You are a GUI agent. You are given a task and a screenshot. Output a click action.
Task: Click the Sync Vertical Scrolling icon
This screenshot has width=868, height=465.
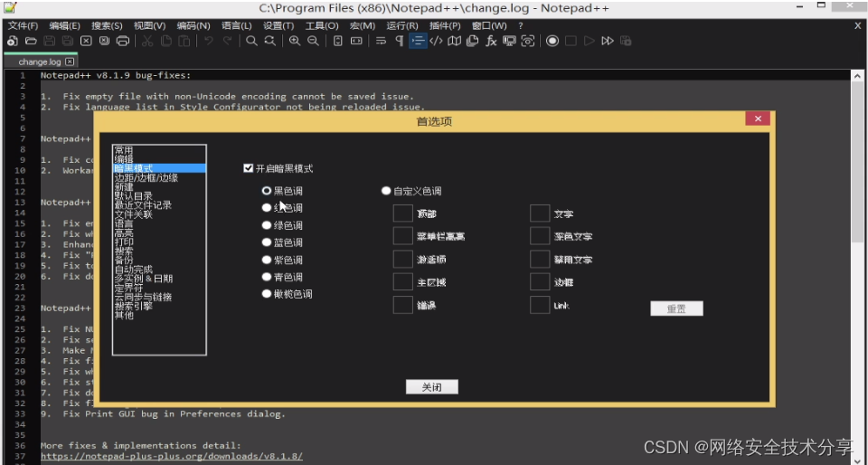[x=337, y=41]
